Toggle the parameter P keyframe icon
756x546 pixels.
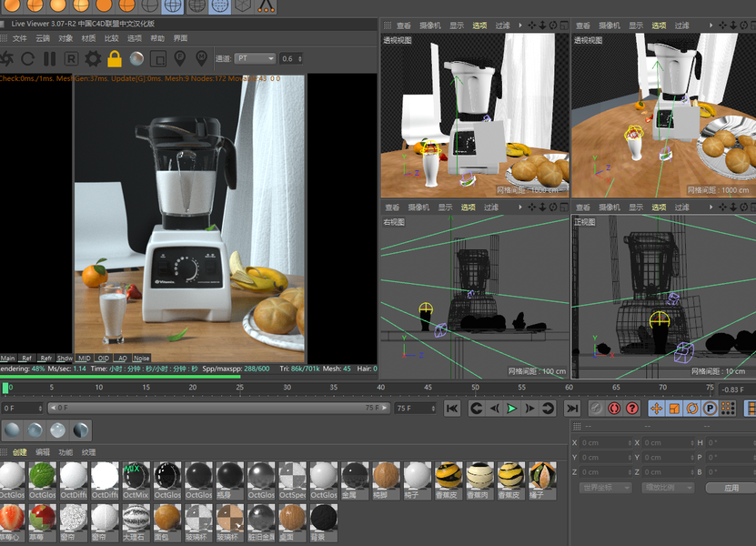[x=710, y=409]
